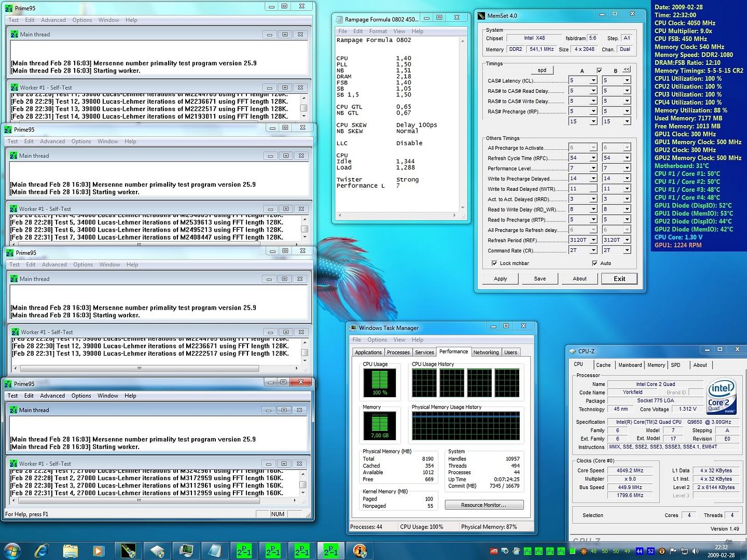
Task: Switch to Task Manager Networking tab
Action: [x=486, y=352]
